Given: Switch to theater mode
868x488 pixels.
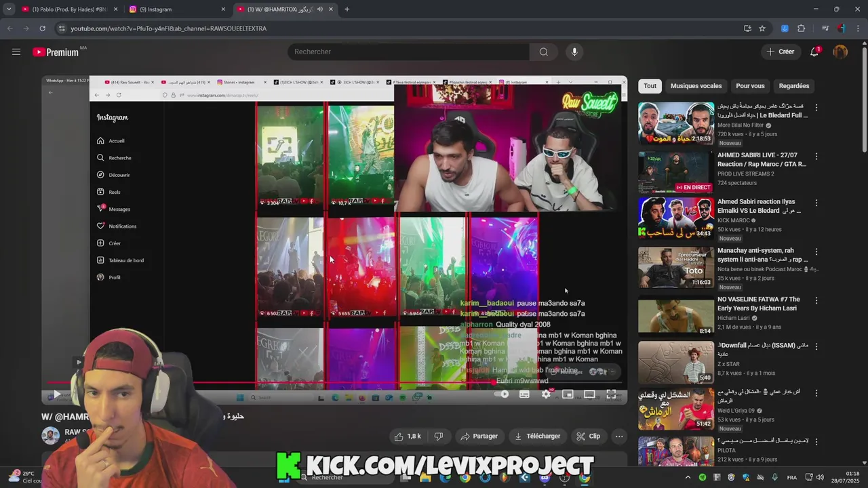Looking at the screenshot, I should click(x=589, y=394).
